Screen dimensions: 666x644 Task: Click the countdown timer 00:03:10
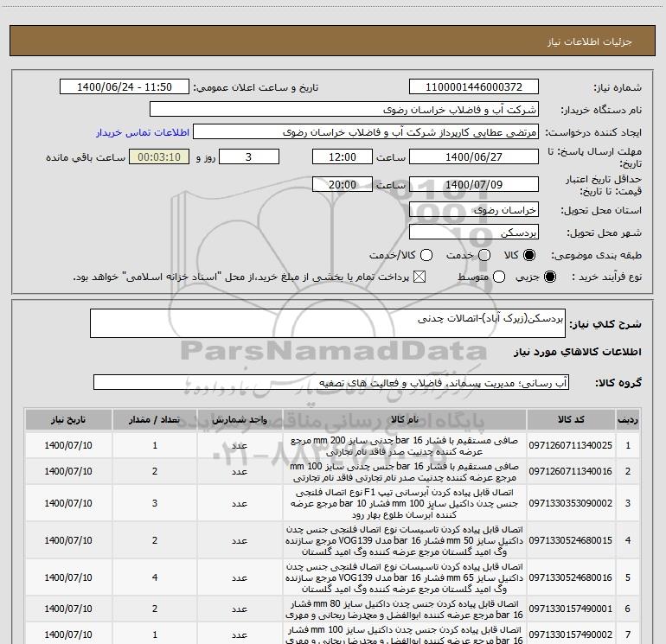(x=159, y=156)
